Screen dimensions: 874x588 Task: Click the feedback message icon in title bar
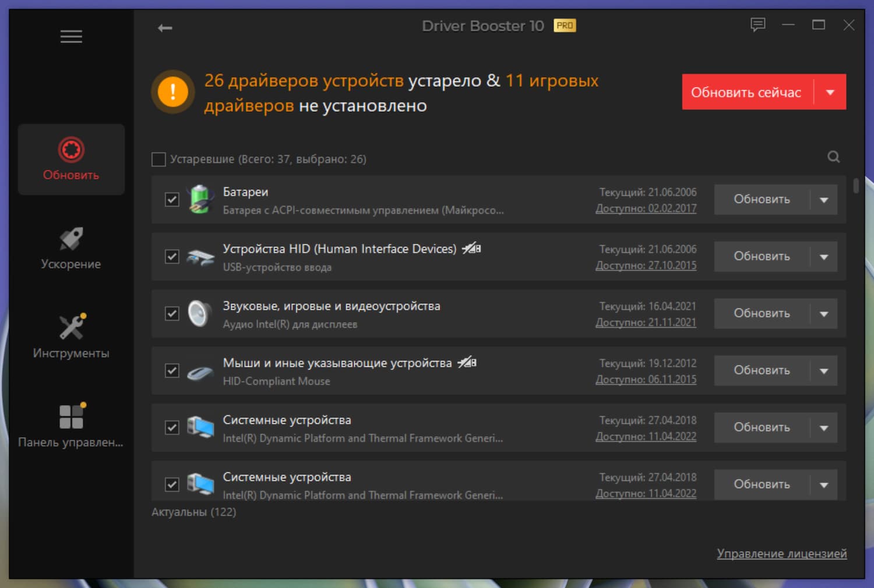point(758,25)
